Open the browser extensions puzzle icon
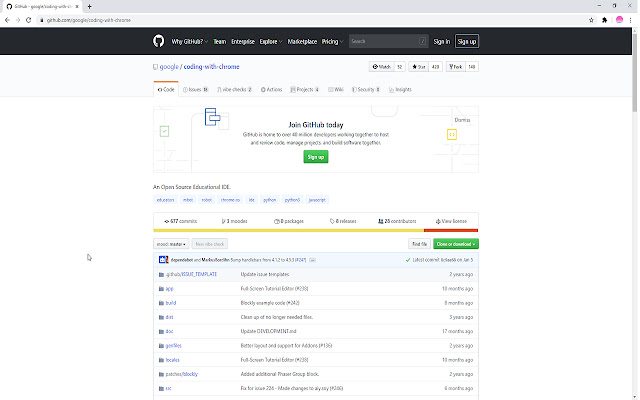This screenshot has height=400, width=640. (x=606, y=19)
